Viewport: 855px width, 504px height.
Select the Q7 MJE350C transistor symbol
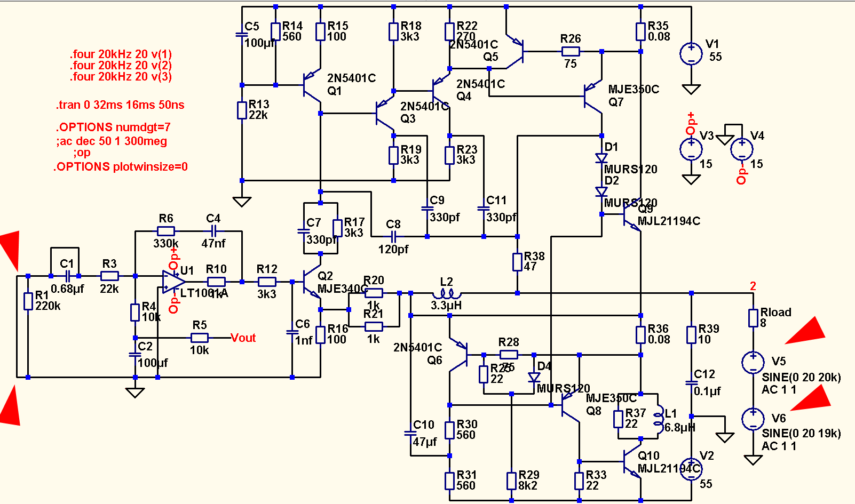pos(592,96)
